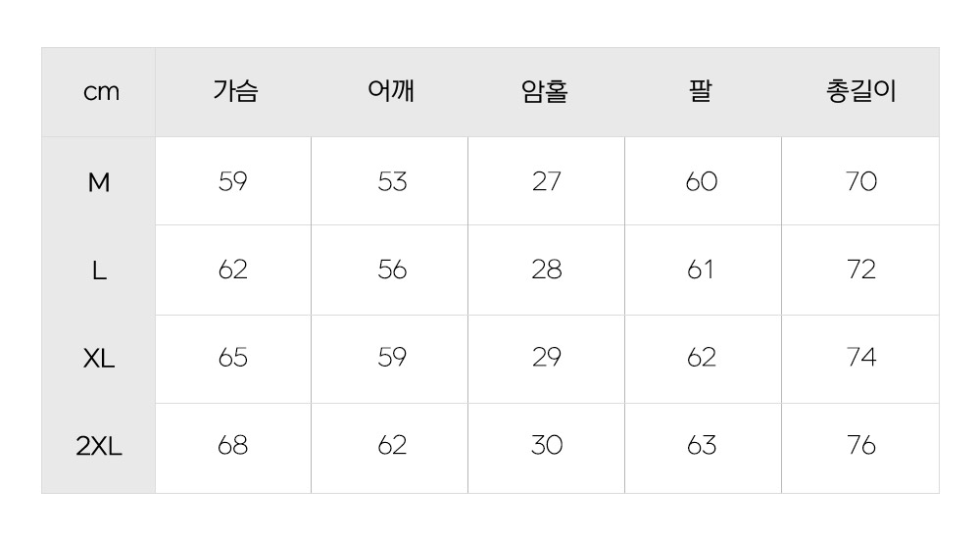
Task: Select the 2XL armhole value 30
Action: (x=547, y=446)
